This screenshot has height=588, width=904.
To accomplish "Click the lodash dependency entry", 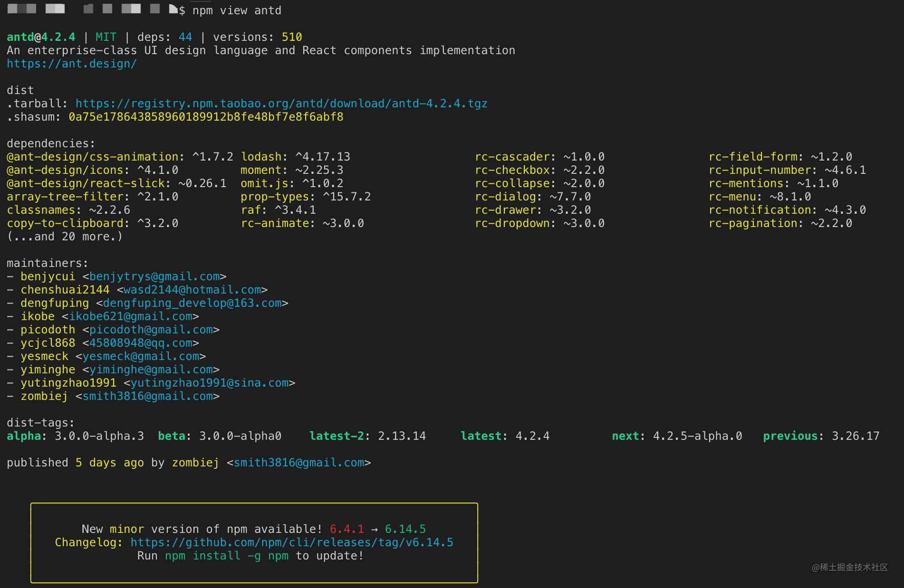I will (x=295, y=157).
